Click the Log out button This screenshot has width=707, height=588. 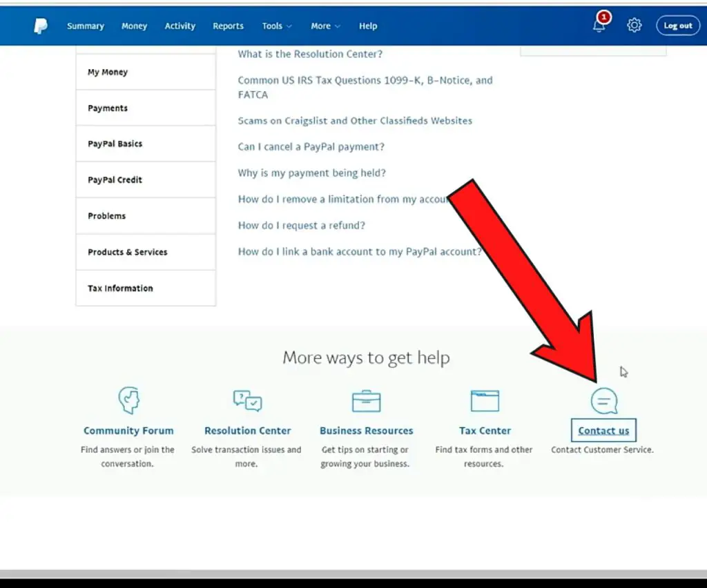[x=678, y=26]
